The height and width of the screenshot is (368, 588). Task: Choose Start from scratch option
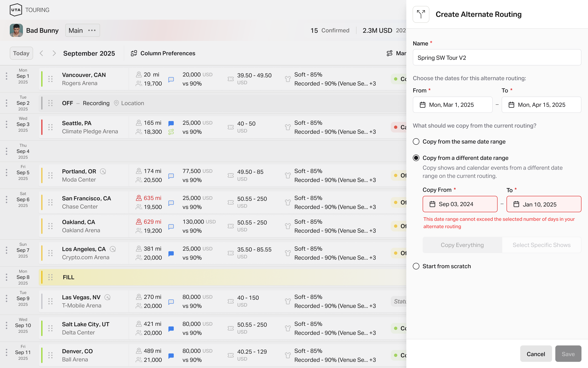click(x=416, y=266)
